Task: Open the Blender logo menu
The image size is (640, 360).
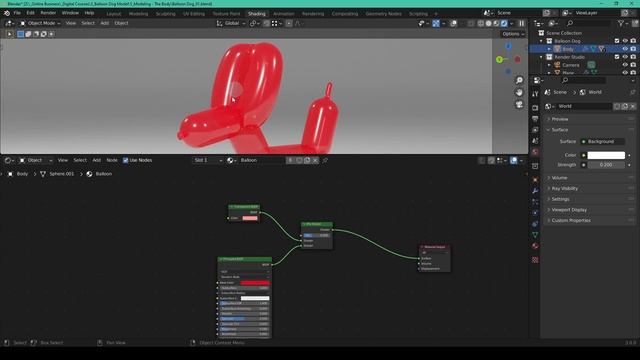Action: click(x=7, y=13)
